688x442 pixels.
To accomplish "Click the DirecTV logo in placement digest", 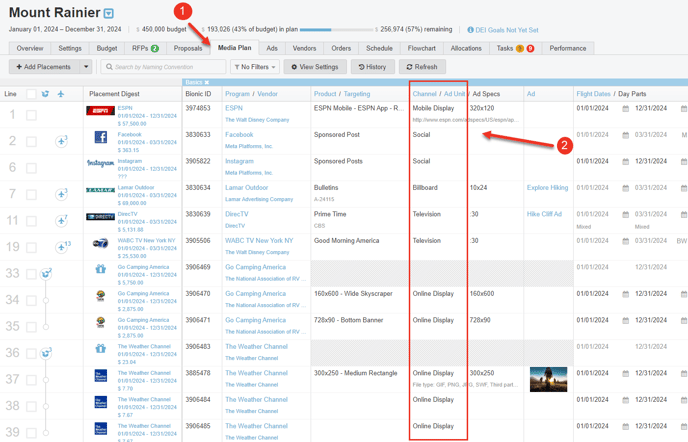I will coord(100,217).
